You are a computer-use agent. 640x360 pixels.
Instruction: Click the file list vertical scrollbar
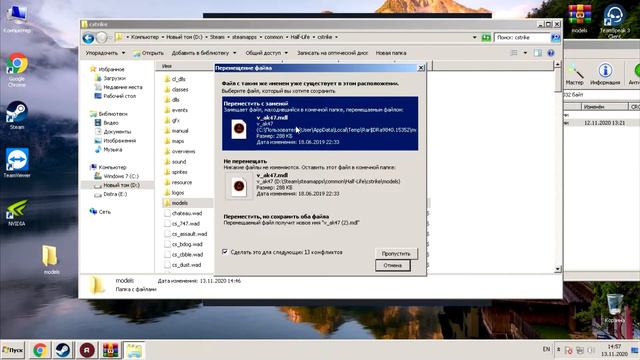point(558,167)
